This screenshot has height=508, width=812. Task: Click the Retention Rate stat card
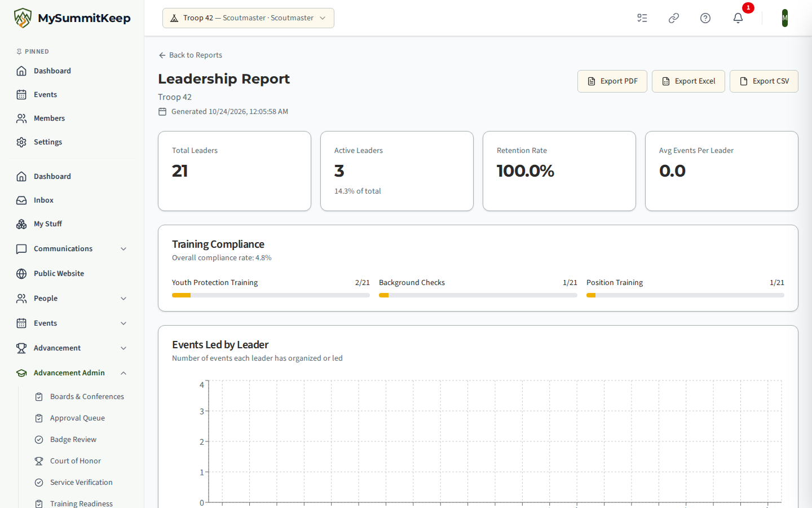[x=559, y=171]
